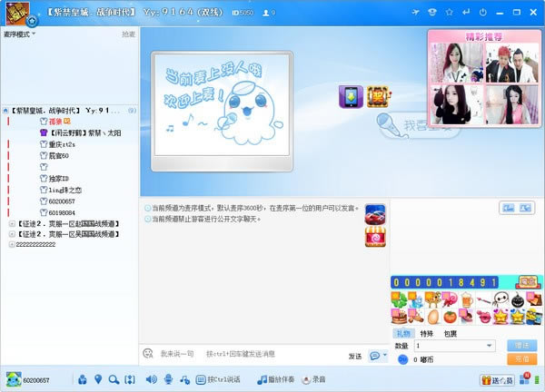Click the location pin icon

pos(98,379)
